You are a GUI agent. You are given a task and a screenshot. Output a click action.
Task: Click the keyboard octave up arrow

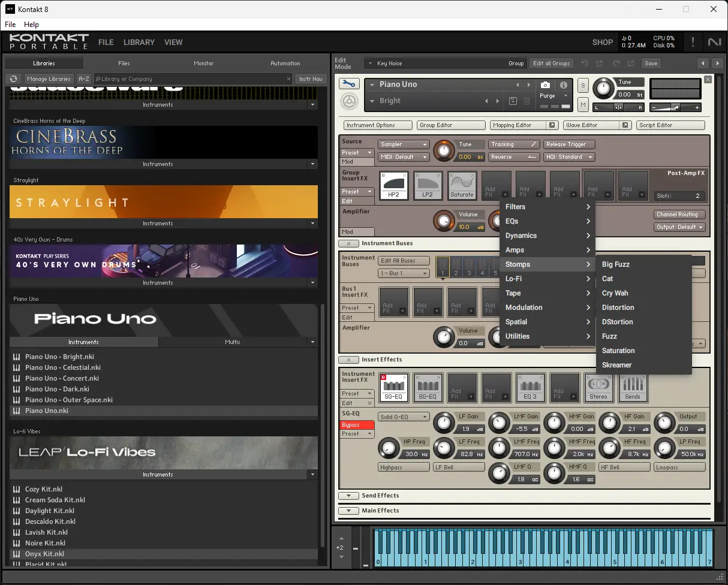click(x=341, y=538)
